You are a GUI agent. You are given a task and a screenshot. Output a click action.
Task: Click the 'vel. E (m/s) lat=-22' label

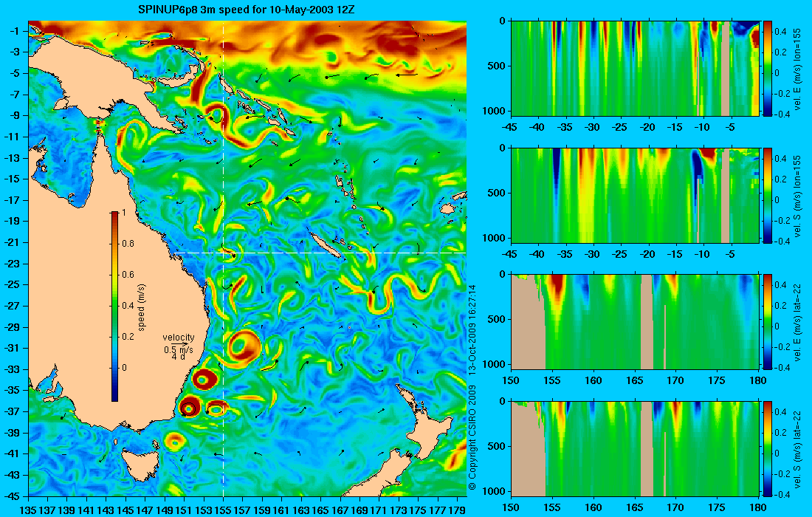pos(798,322)
